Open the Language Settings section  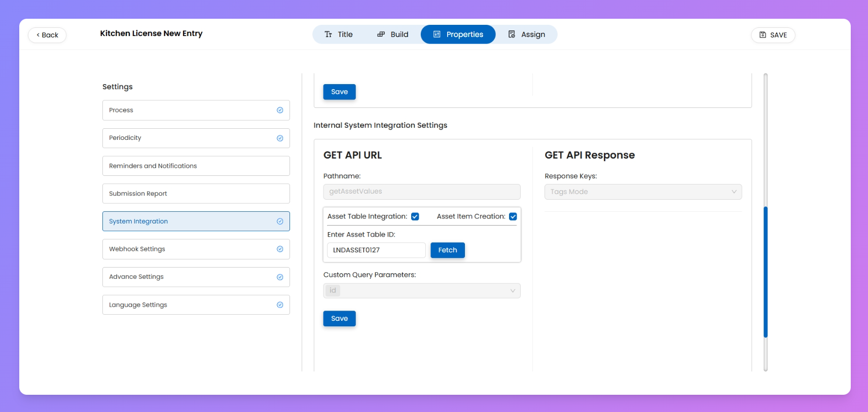[x=196, y=305]
